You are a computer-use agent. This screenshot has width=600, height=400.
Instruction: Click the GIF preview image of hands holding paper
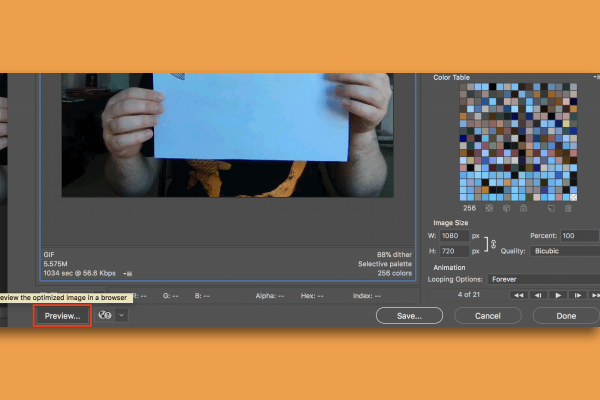[228, 135]
